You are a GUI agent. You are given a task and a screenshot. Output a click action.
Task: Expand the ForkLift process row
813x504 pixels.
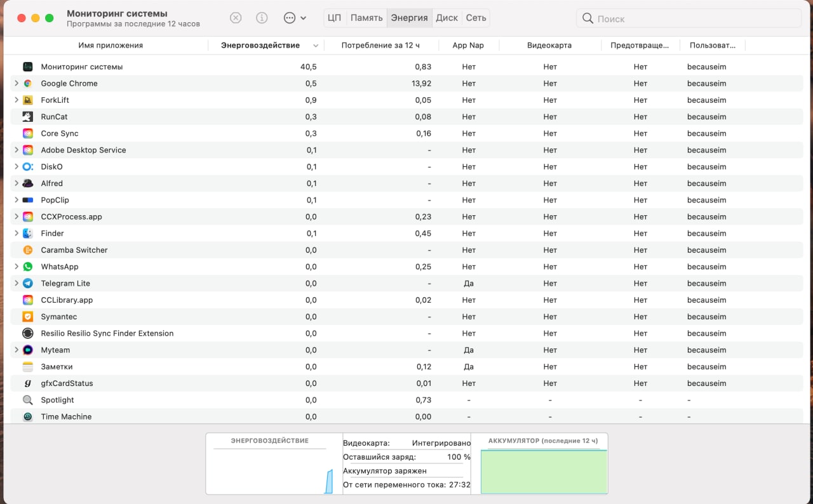tap(17, 100)
